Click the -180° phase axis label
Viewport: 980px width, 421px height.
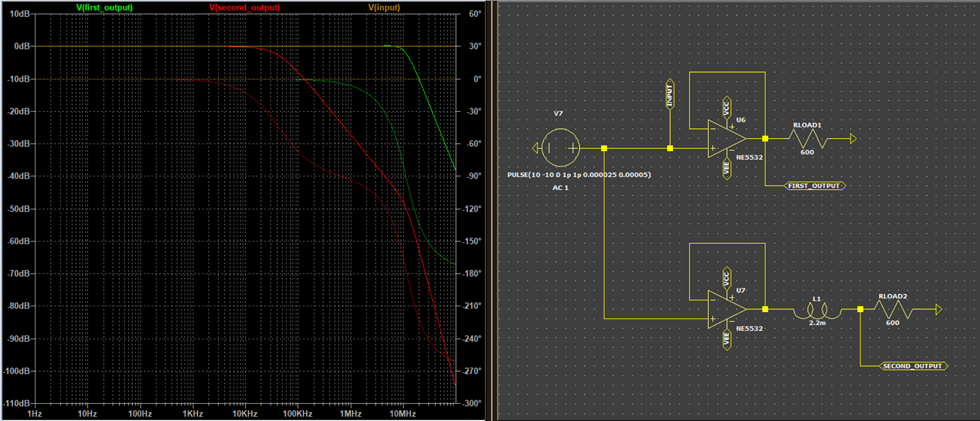click(472, 273)
